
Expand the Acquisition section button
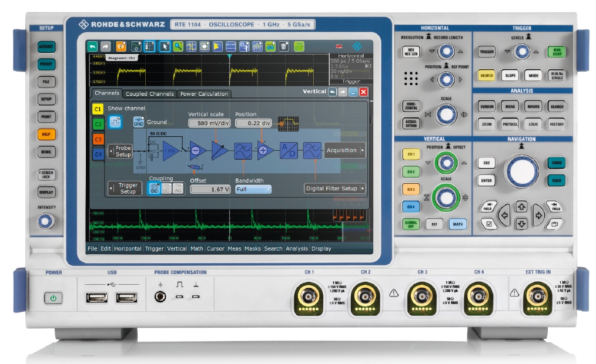(x=345, y=150)
